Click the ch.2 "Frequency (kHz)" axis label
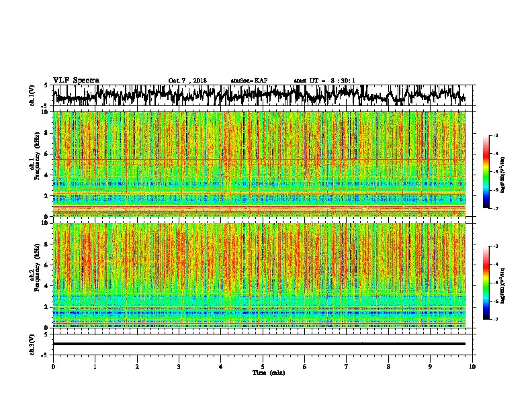The image size is (532, 411). [37, 267]
